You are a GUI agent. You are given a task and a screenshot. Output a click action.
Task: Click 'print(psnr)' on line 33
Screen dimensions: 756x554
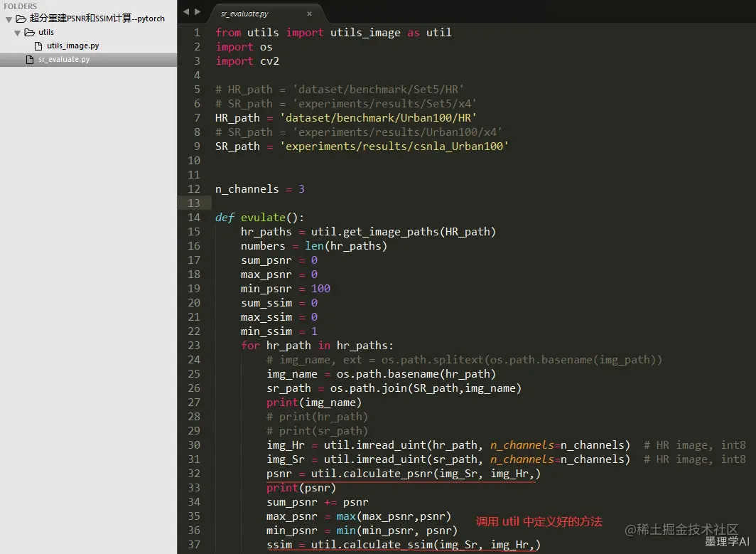pyautogui.click(x=301, y=487)
